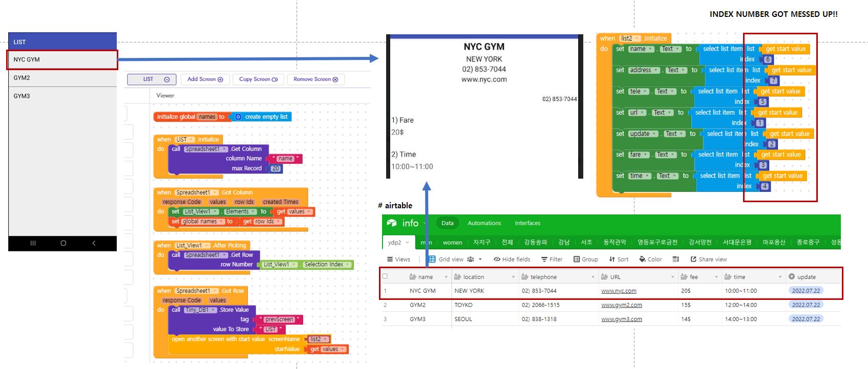Click the row height icon

675,259
